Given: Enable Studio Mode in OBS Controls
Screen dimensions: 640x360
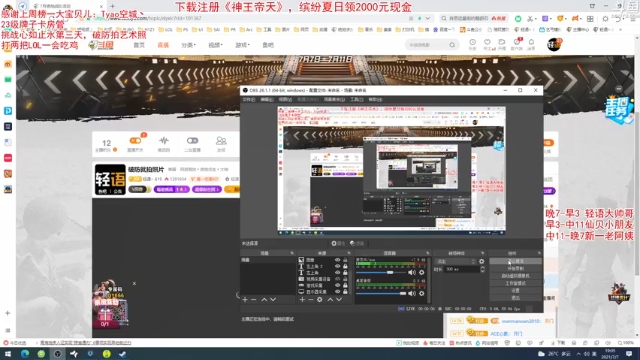Looking at the screenshot, I should tap(516, 283).
